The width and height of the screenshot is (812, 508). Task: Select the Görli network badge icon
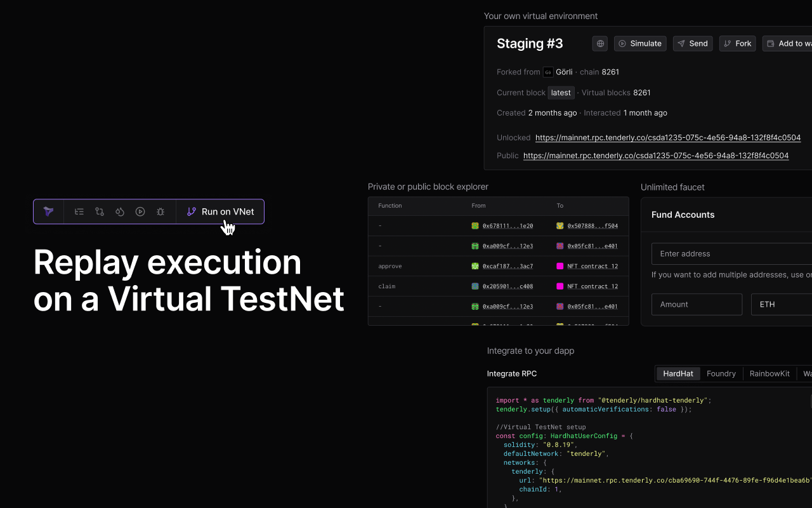(x=547, y=72)
